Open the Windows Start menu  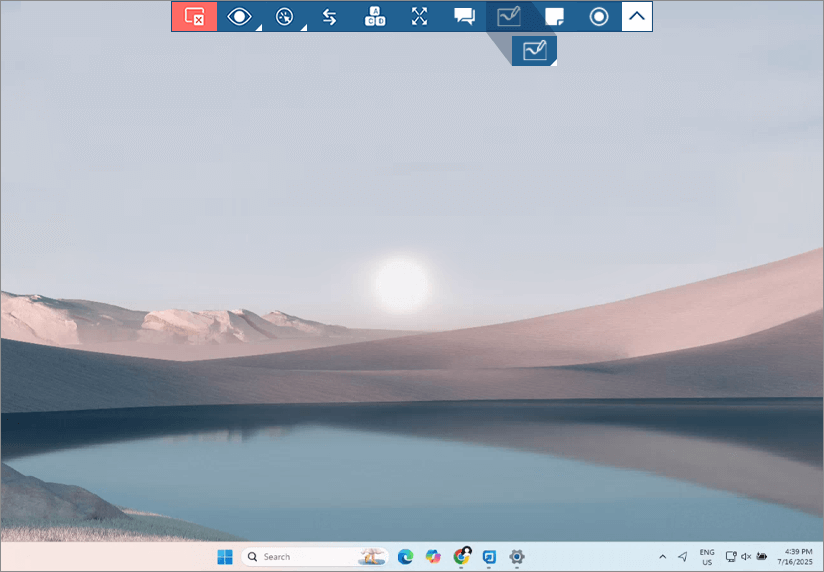point(225,556)
